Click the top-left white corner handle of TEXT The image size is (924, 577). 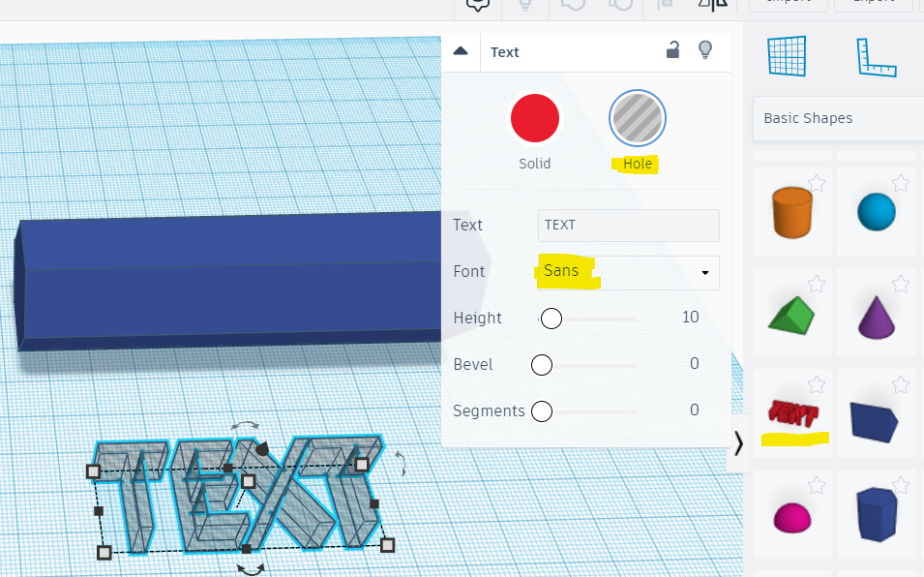[93, 471]
